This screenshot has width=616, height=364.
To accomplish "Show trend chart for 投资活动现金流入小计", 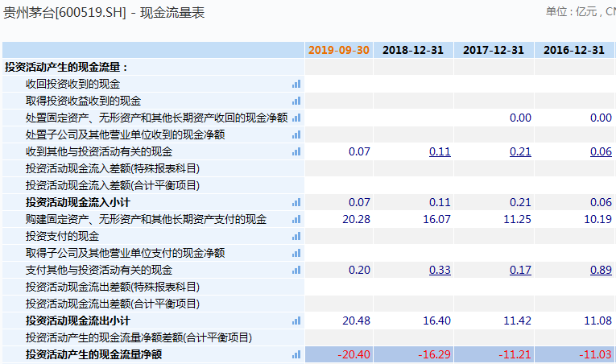I will point(296,202).
